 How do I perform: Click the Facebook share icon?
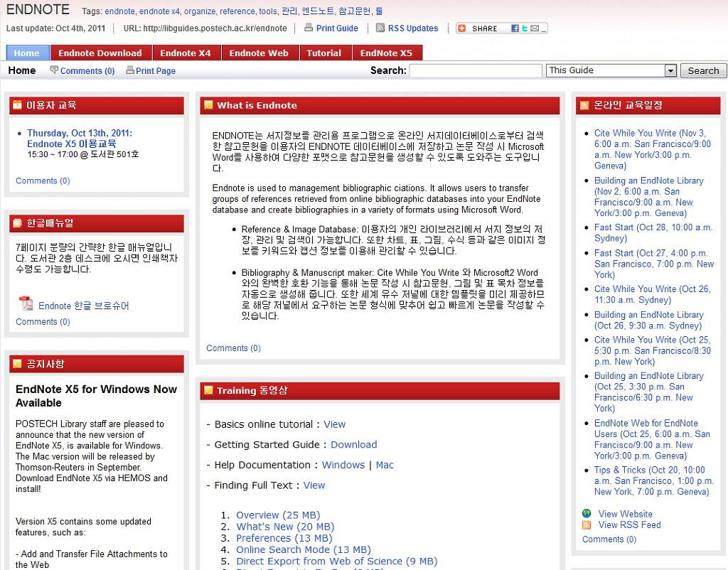click(x=515, y=28)
